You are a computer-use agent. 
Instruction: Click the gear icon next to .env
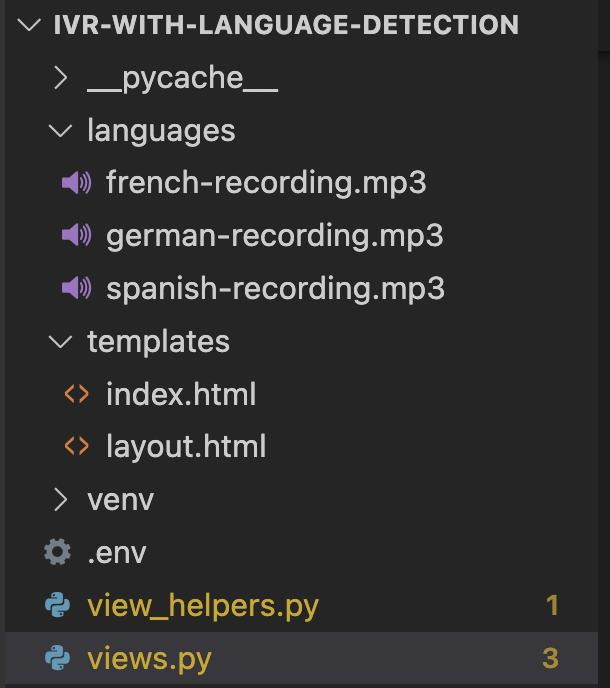click(x=58, y=552)
